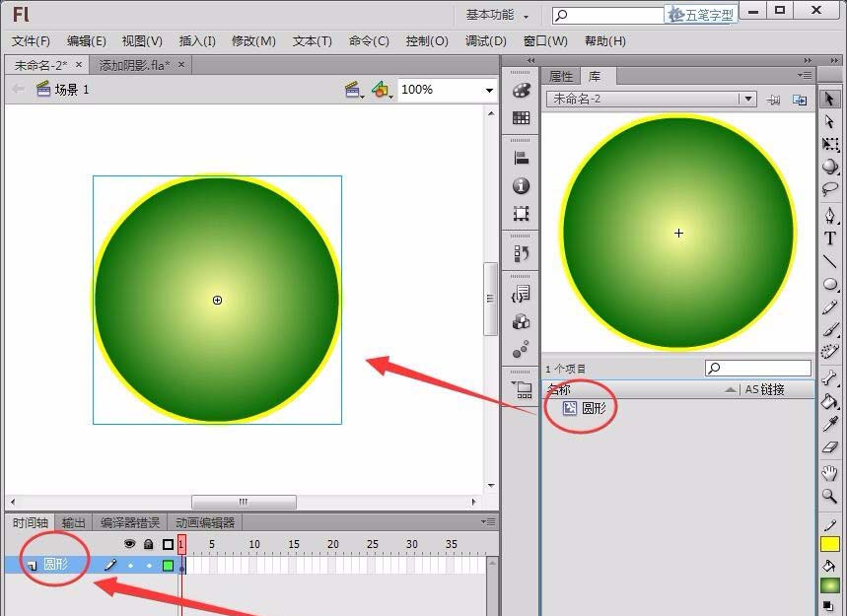Select the Subselection tool
The width and height of the screenshot is (847, 616).
829,121
